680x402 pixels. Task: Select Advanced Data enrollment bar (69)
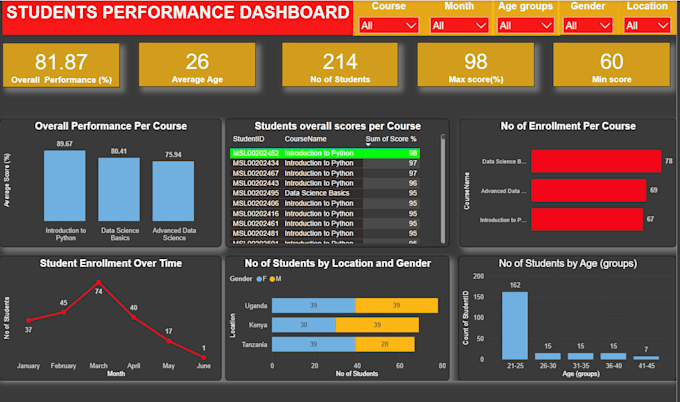588,190
